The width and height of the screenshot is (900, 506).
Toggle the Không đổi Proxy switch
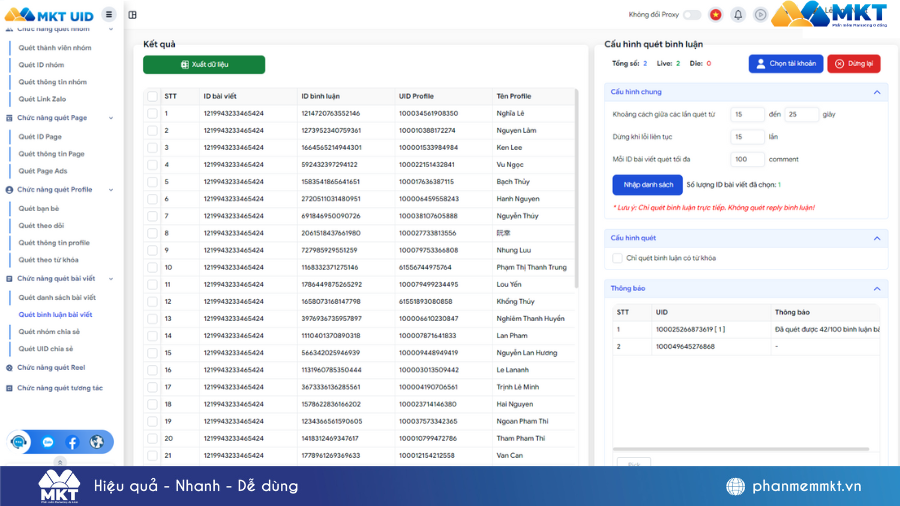click(x=692, y=15)
